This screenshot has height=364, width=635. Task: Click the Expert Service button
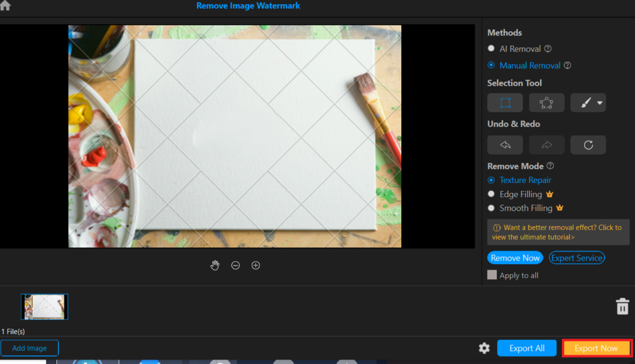click(x=577, y=257)
